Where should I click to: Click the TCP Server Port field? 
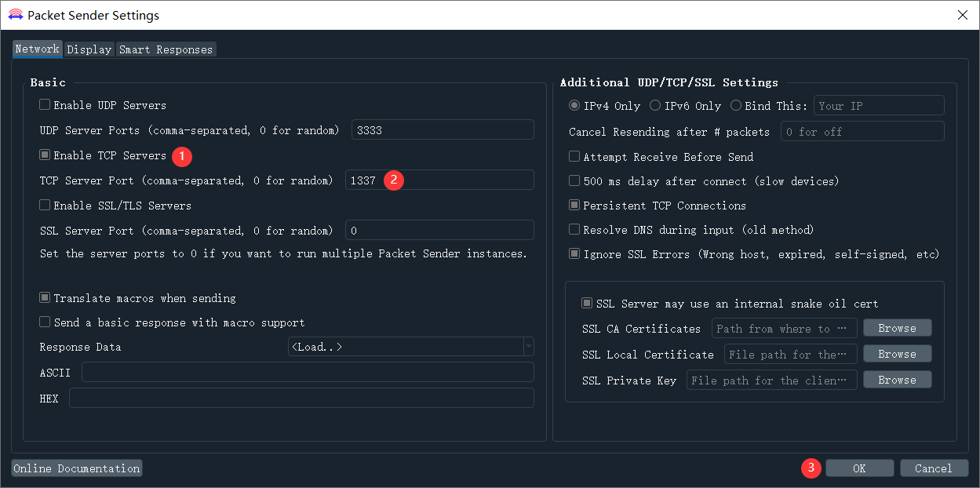pos(439,180)
